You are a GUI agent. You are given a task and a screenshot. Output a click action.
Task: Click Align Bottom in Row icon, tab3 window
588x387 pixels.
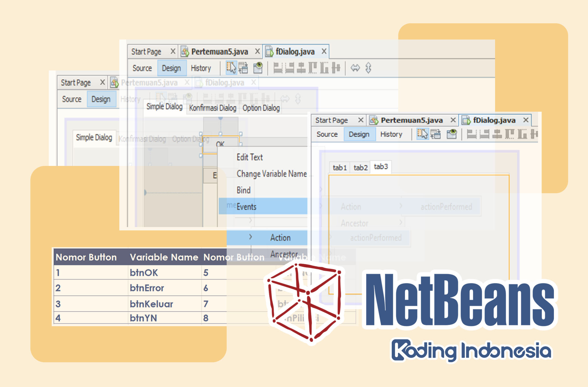click(522, 134)
